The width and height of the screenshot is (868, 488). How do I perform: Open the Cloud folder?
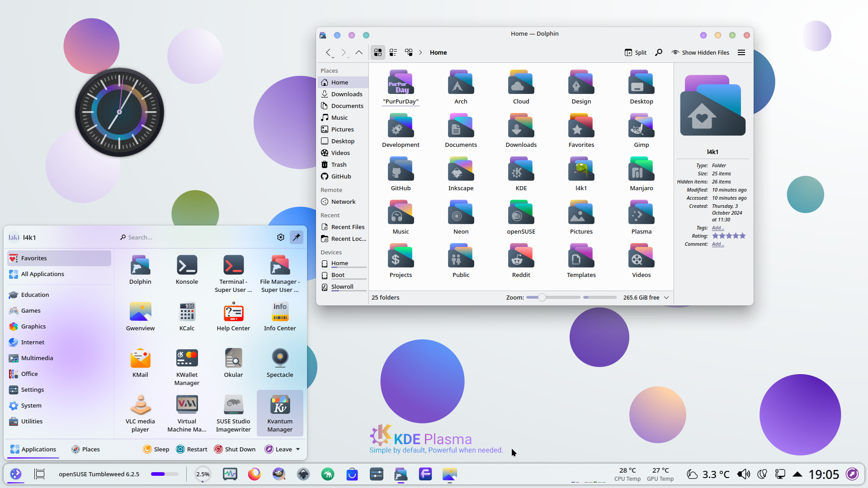521,87
